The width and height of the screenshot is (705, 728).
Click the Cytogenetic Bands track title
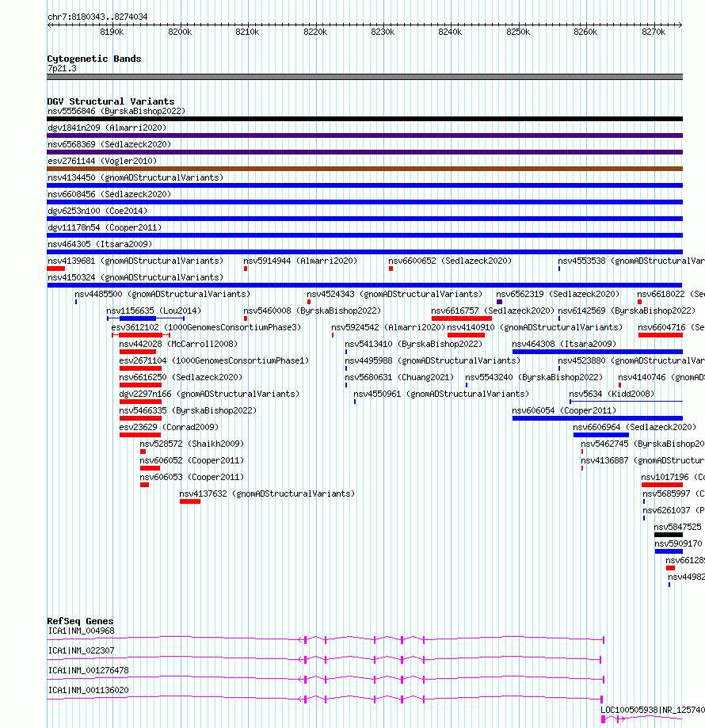[93, 59]
